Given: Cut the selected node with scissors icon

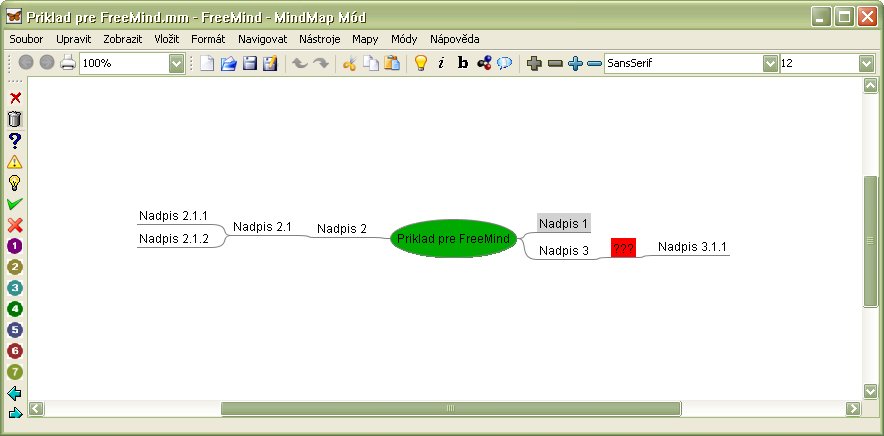Looking at the screenshot, I should click(x=350, y=63).
